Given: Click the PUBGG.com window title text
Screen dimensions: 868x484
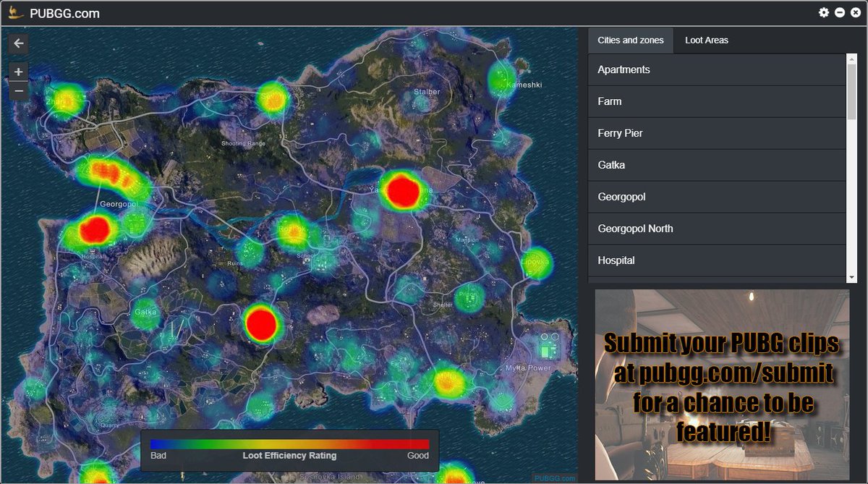Looking at the screenshot, I should pyautogui.click(x=65, y=13).
